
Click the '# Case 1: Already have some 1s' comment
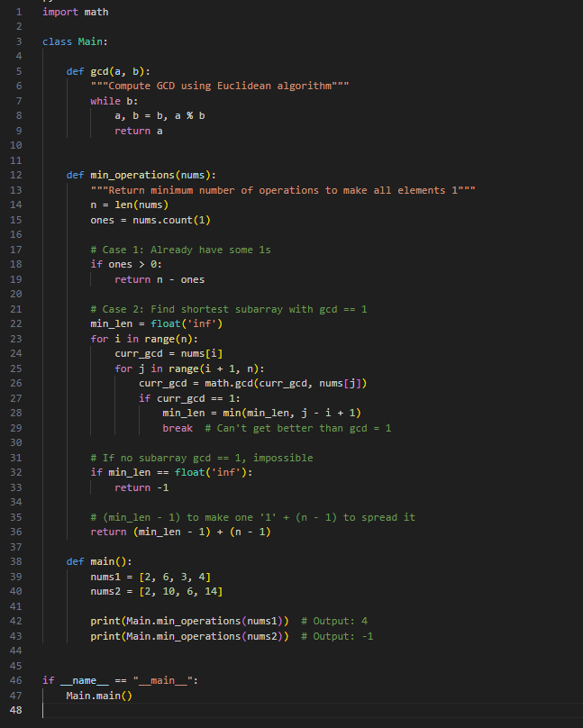pyautogui.click(x=180, y=250)
